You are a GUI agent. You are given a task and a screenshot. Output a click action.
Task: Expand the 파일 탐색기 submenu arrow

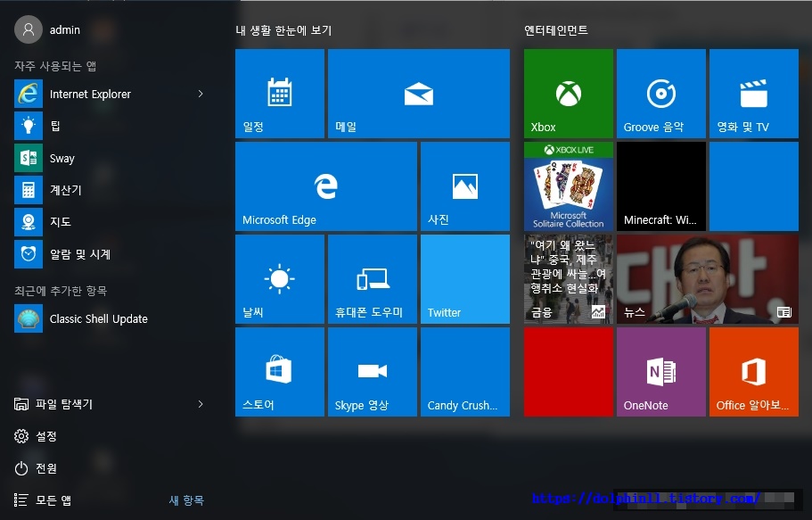[x=201, y=404]
